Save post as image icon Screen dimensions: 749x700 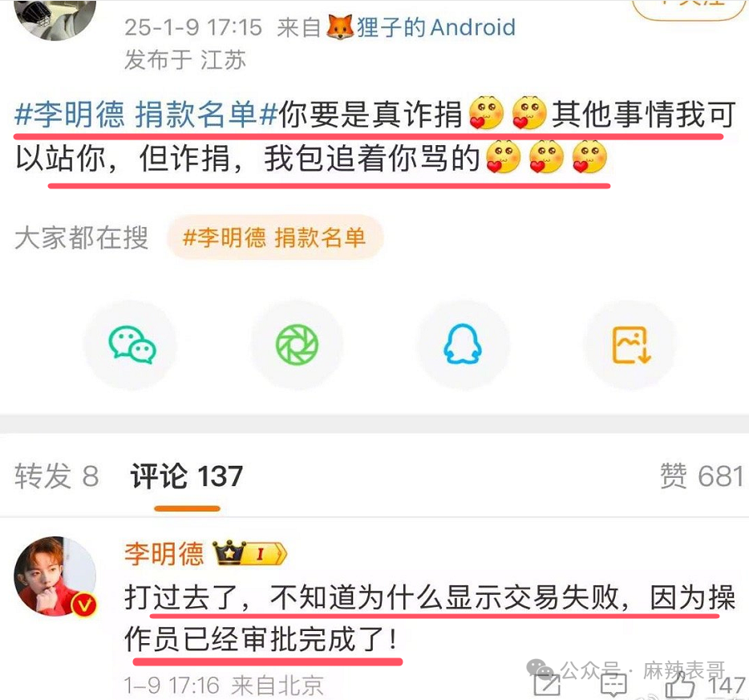click(x=631, y=344)
